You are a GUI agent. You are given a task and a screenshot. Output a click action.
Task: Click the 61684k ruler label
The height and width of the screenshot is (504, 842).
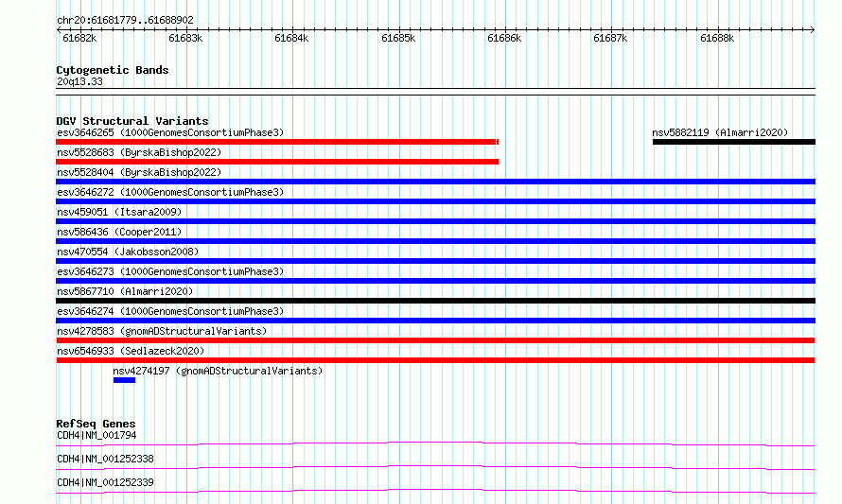tap(291, 38)
